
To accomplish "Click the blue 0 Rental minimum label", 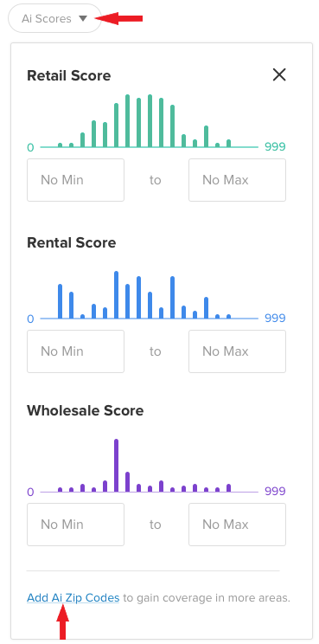I will click(31, 319).
